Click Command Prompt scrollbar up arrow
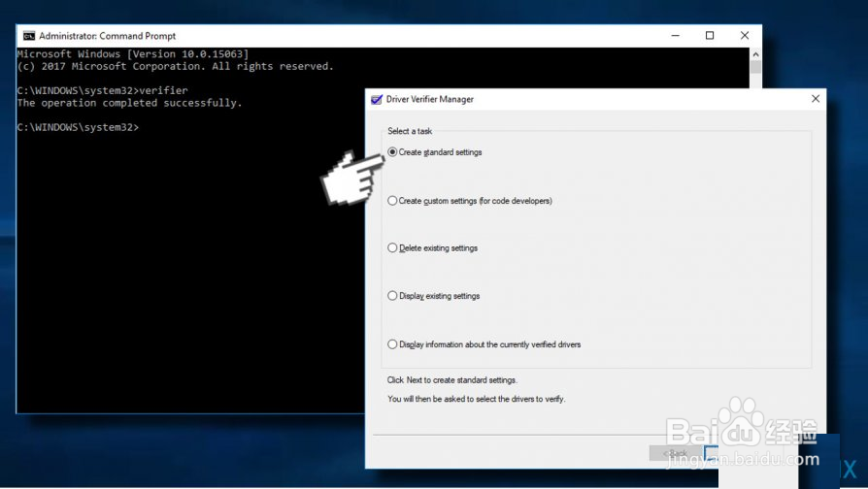 pyautogui.click(x=755, y=54)
